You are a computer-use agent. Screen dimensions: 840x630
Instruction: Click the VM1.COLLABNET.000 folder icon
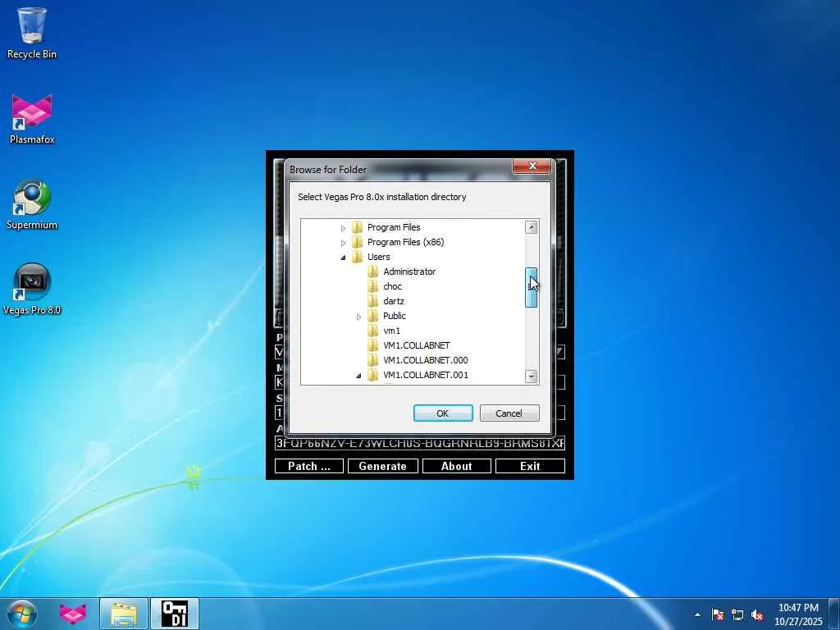tap(373, 360)
